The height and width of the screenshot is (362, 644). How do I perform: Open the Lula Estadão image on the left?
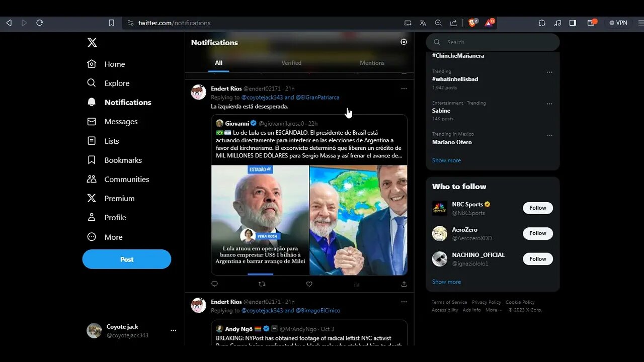260,220
